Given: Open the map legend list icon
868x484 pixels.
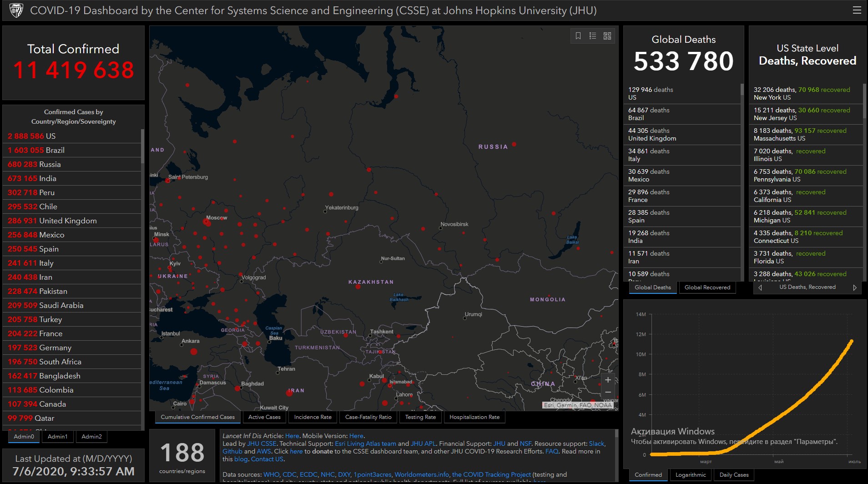Looking at the screenshot, I should coord(593,36).
